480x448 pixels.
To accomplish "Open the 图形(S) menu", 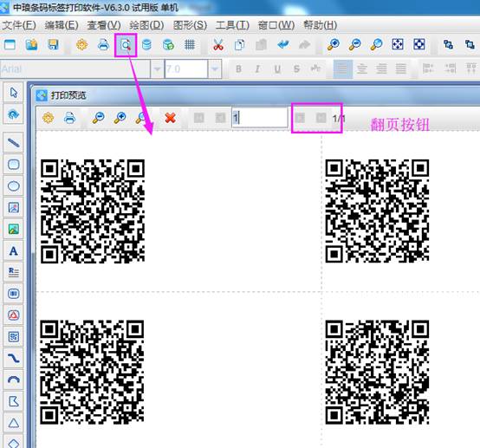I will [x=190, y=25].
